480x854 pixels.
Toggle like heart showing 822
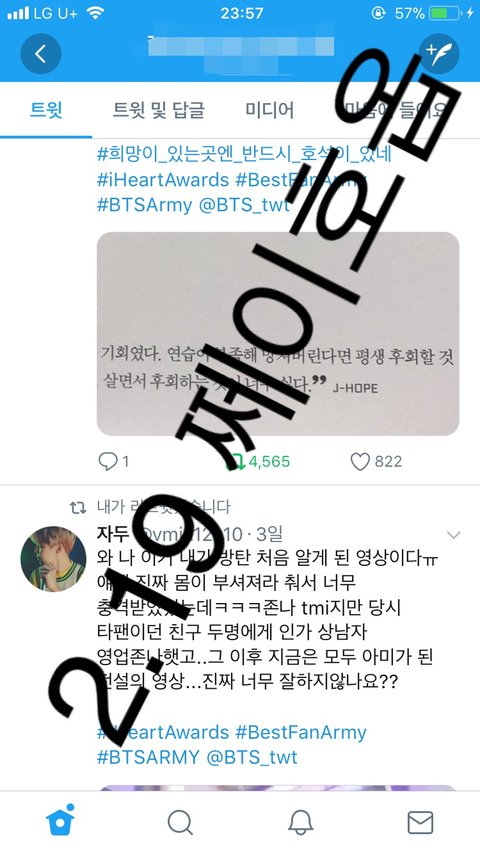pyautogui.click(x=376, y=461)
